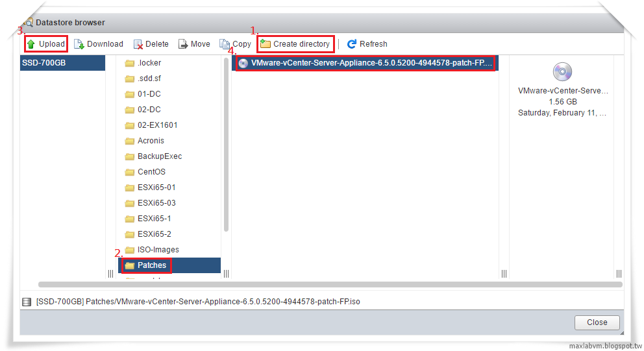
Task: Click the column grip after the datastore pane
Action: pyautogui.click(x=110, y=274)
